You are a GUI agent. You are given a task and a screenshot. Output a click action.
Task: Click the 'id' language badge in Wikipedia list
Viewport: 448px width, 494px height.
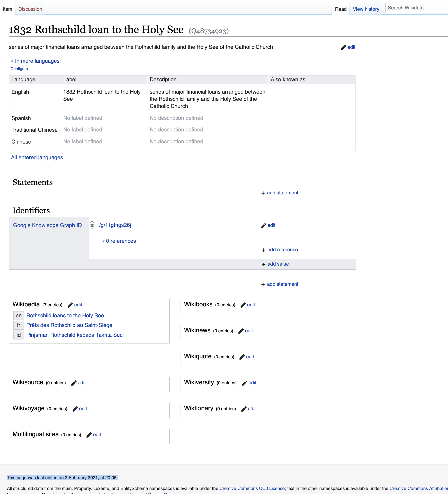click(x=19, y=335)
